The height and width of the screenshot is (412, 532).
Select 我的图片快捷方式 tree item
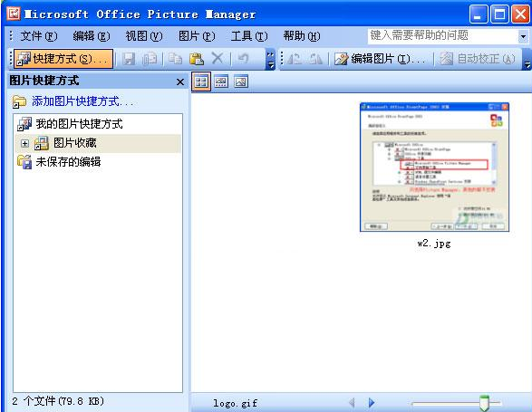[79, 124]
